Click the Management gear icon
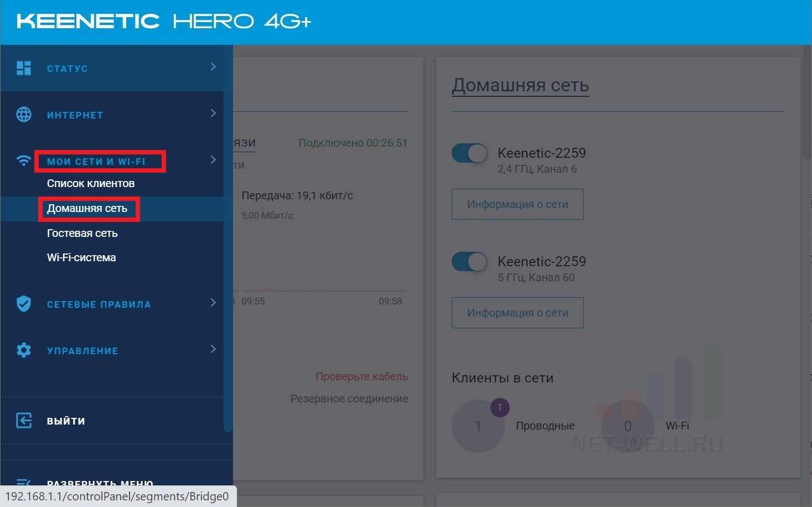 coord(24,350)
